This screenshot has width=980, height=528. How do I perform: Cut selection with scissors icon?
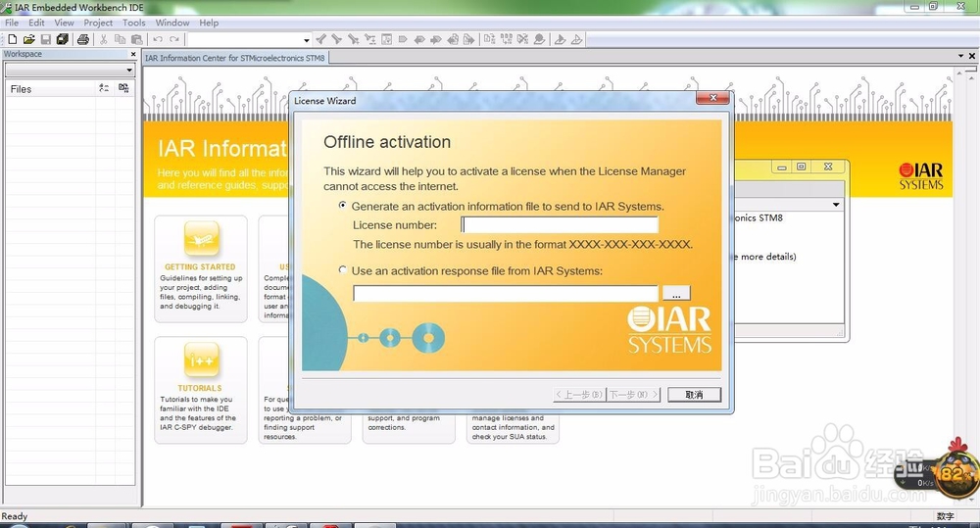(x=104, y=39)
